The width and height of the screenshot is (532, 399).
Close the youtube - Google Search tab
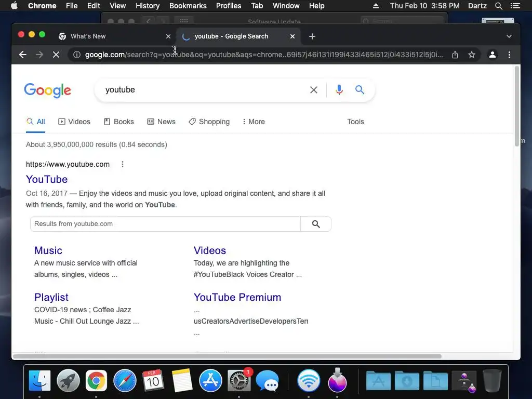(292, 36)
